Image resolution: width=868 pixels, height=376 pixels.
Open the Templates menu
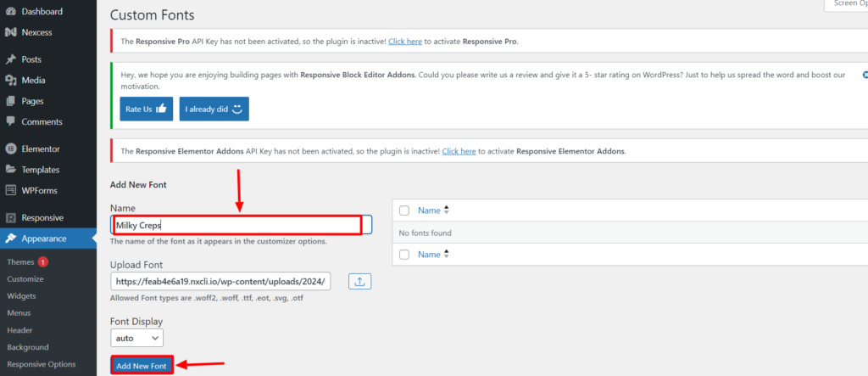[41, 170]
